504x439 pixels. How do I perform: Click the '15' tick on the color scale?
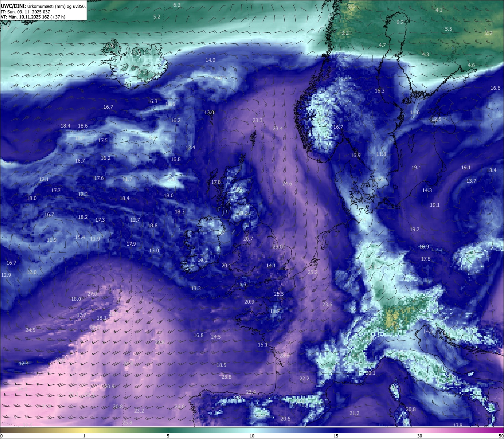(336, 436)
